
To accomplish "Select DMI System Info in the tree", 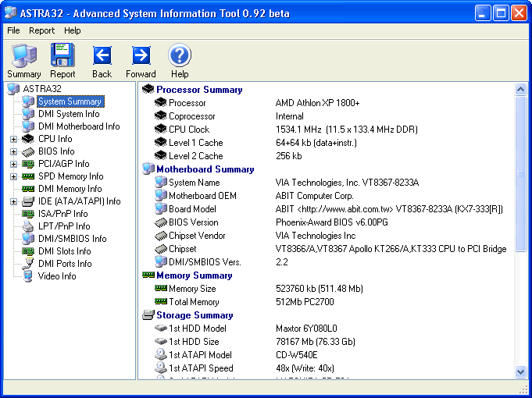I will point(69,114).
